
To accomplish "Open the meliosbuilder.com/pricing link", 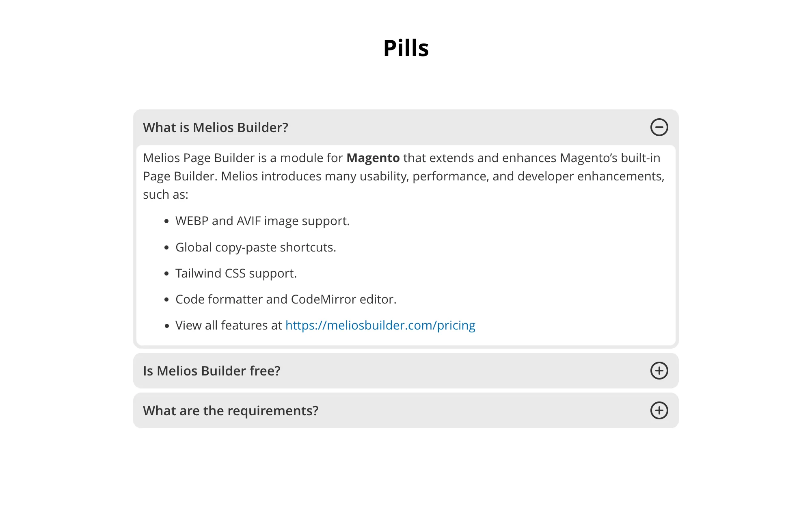I will [380, 325].
